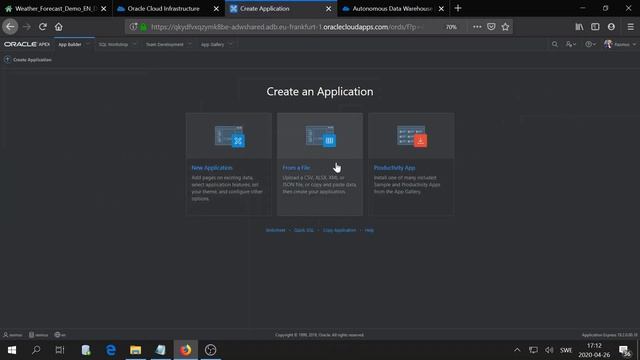Click the URL address bar
Screen dimensions: 640x360
click(286, 27)
